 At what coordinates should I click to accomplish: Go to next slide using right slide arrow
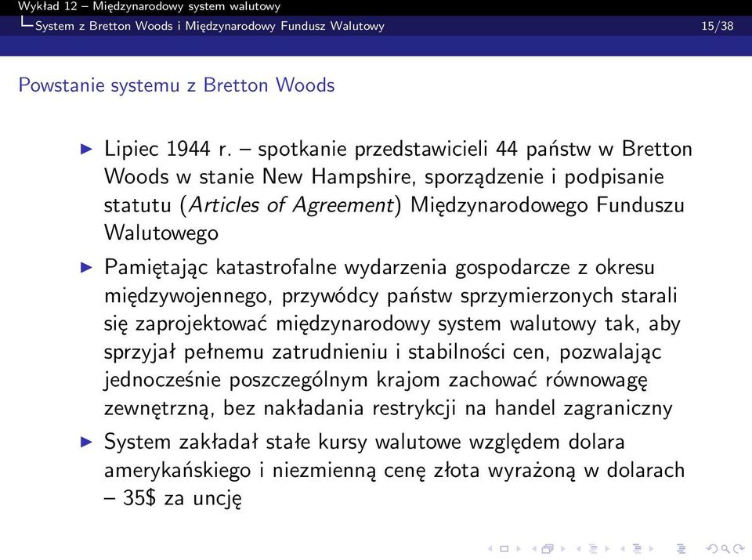(x=519, y=549)
